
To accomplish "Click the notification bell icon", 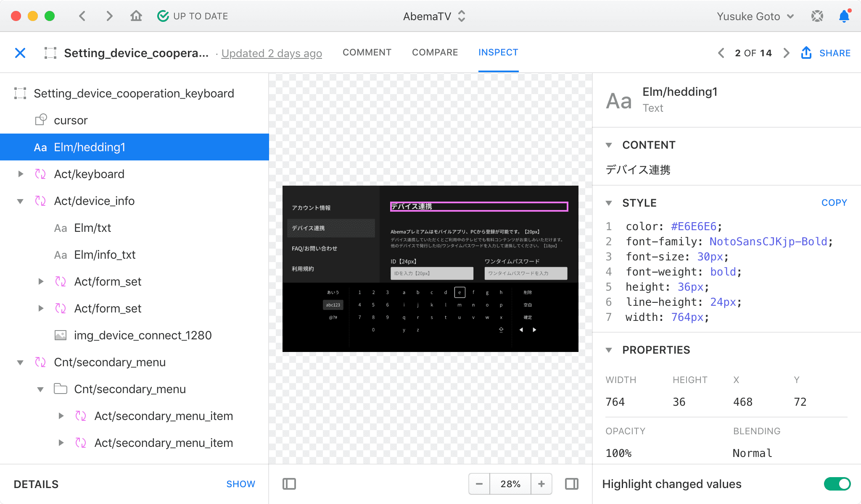I will tap(844, 16).
